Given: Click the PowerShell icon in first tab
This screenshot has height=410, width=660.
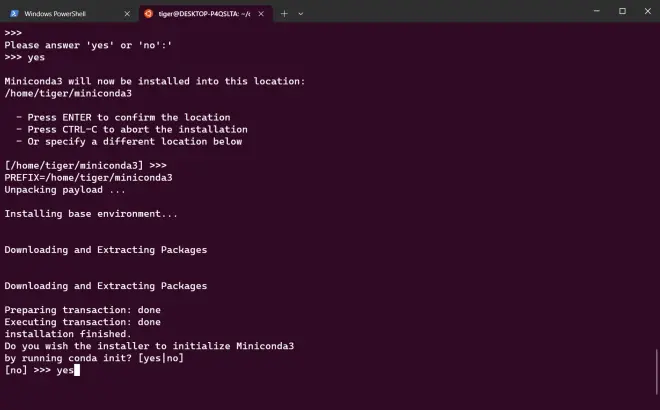Looking at the screenshot, I should [14, 14].
